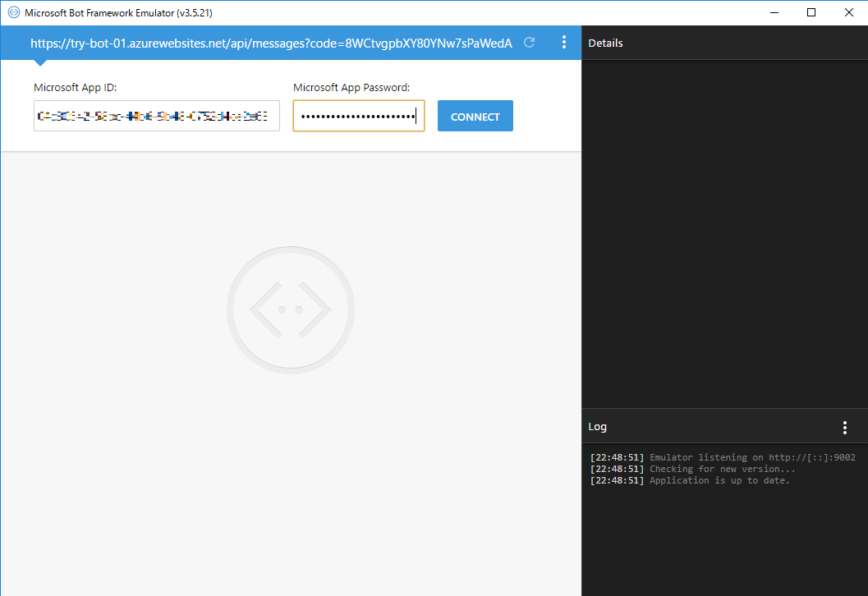Click the Details panel header

coord(605,43)
